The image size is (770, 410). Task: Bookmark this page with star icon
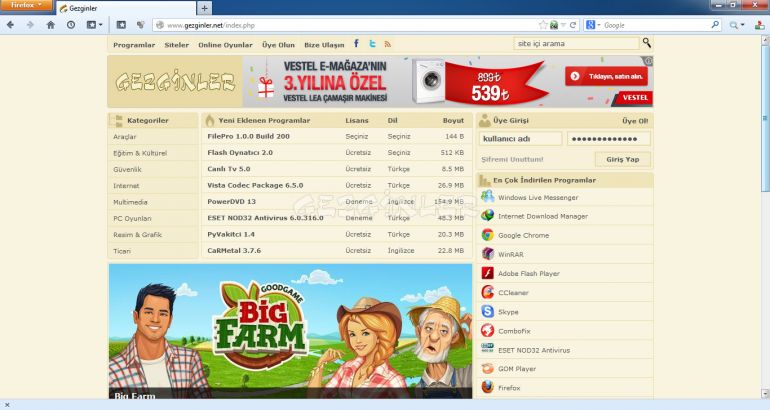[543, 25]
